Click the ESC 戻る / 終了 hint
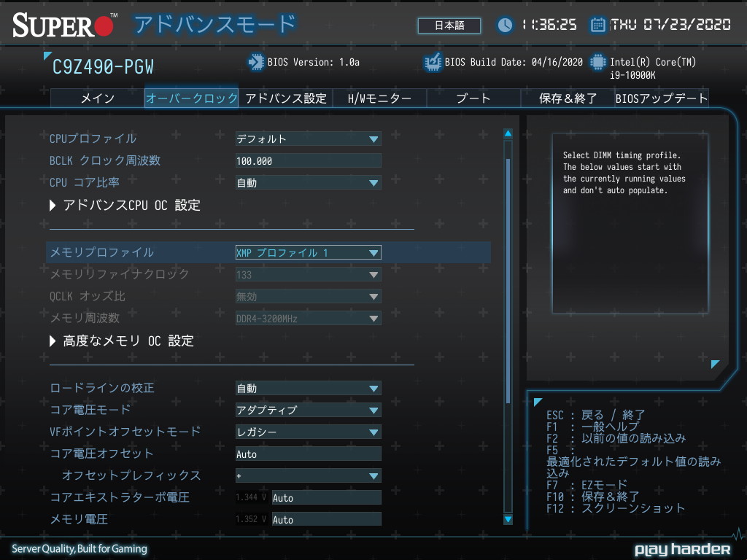Image resolution: width=747 pixels, height=560 pixels. [595, 415]
